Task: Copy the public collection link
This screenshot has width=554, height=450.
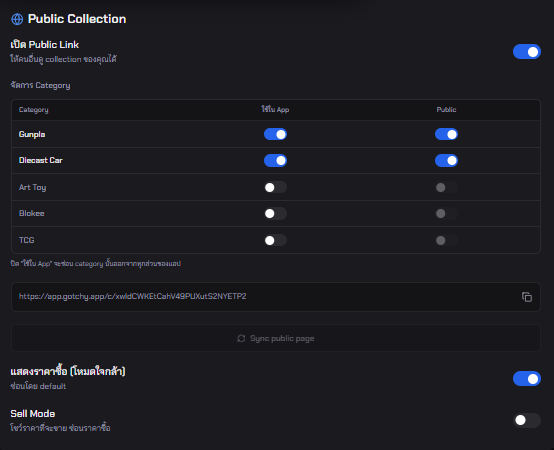Action: point(527,297)
